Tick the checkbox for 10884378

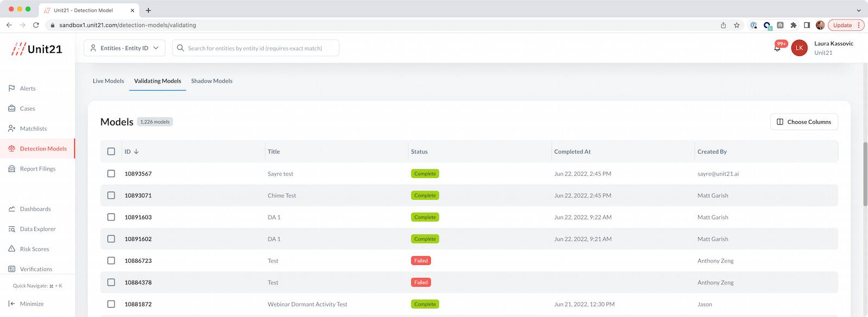[111, 282]
